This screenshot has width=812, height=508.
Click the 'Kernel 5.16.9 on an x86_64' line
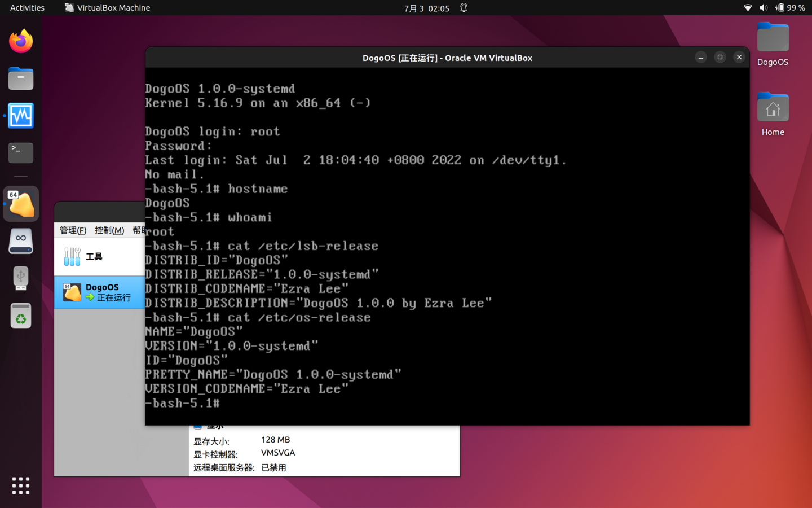(x=258, y=103)
